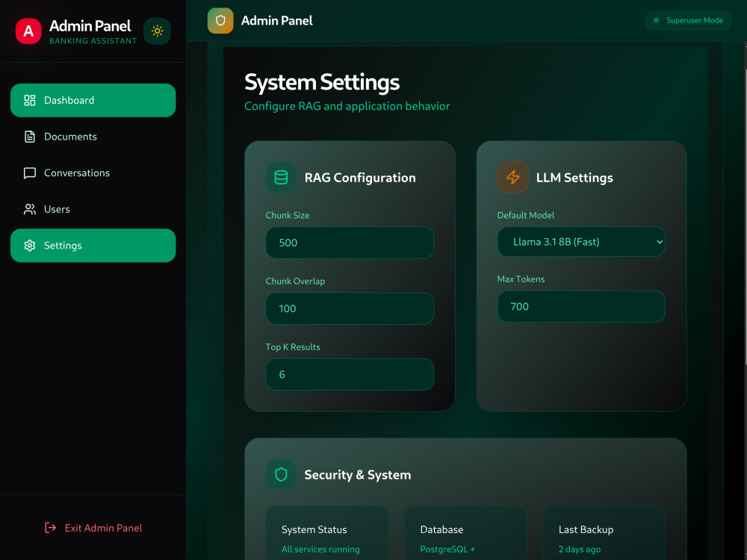
Task: Open the Default Model dropdown
Action: (x=581, y=242)
